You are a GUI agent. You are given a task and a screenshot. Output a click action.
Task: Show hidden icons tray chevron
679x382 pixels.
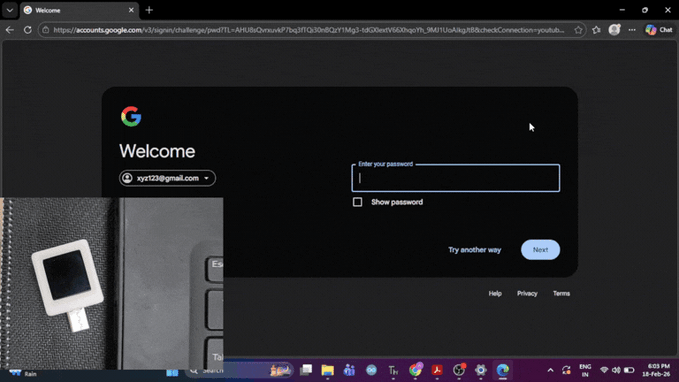[550, 370]
